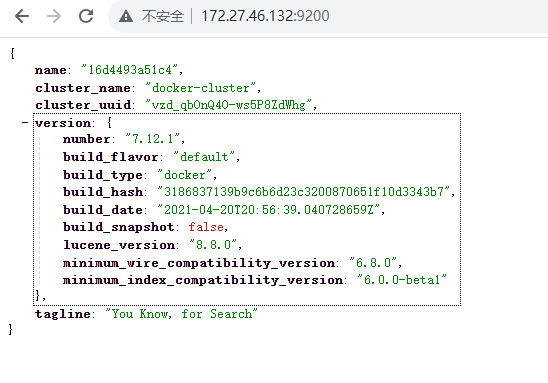Viewport: 548px width, 383px height.
Task: Select the build_type key
Action: click(x=103, y=175)
